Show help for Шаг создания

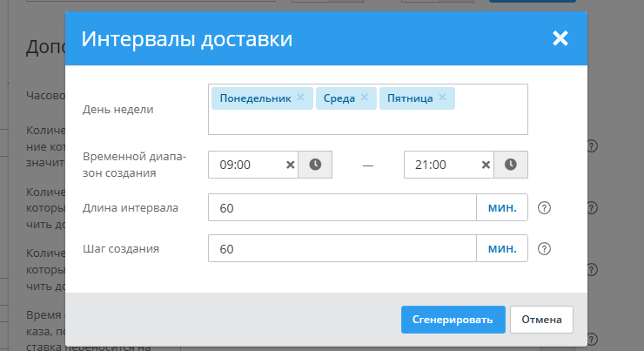click(545, 249)
